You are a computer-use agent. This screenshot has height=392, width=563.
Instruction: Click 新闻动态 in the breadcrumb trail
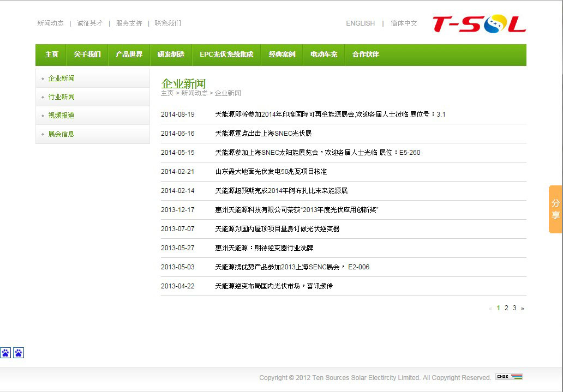(194, 93)
